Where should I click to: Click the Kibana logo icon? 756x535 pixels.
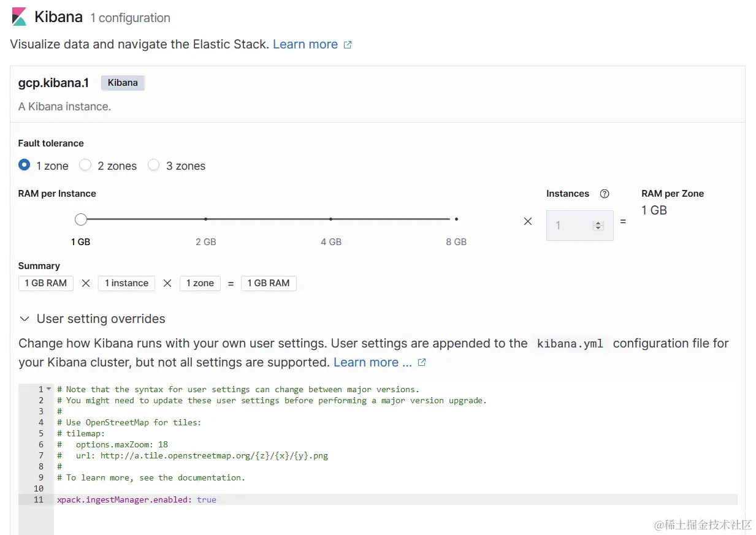[19, 17]
